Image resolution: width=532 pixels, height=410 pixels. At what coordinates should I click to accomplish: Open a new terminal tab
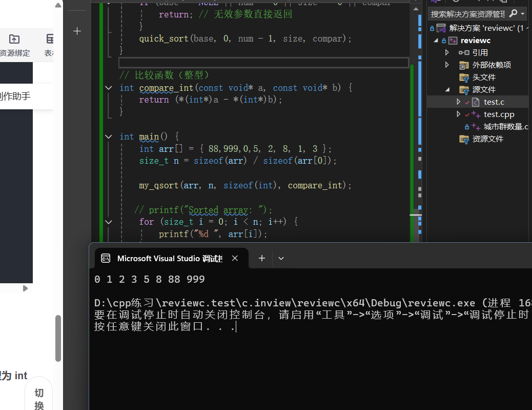click(x=261, y=259)
